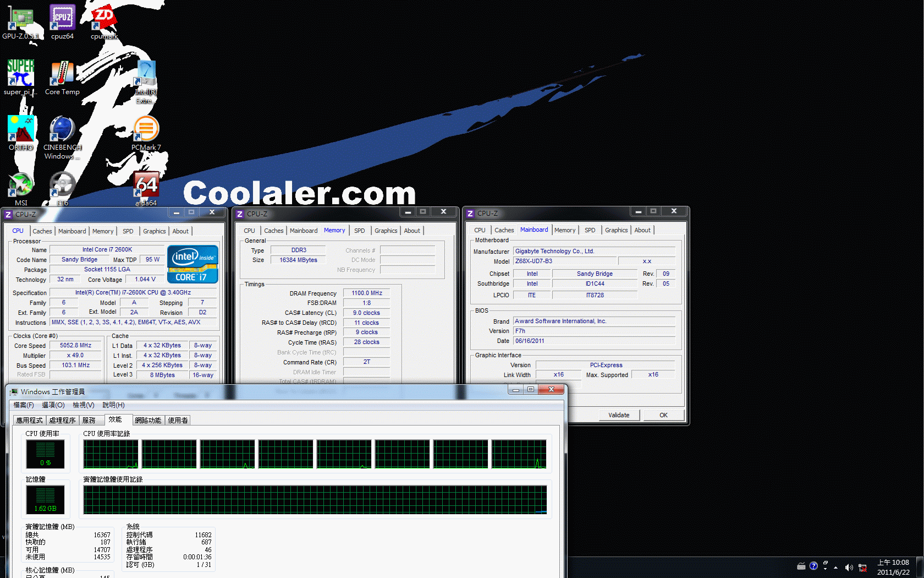Open the 檢視(V) menu in Task Manager
This screenshot has width=924, height=578.
click(84, 405)
